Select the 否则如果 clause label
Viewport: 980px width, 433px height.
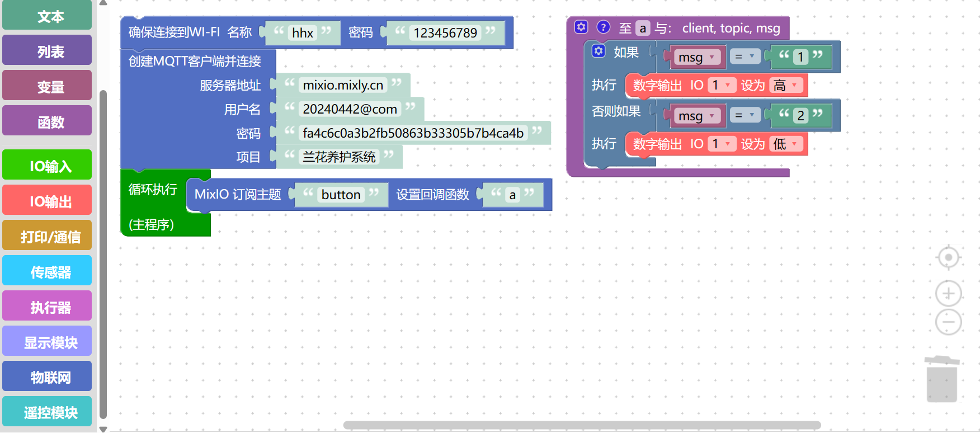tap(616, 111)
